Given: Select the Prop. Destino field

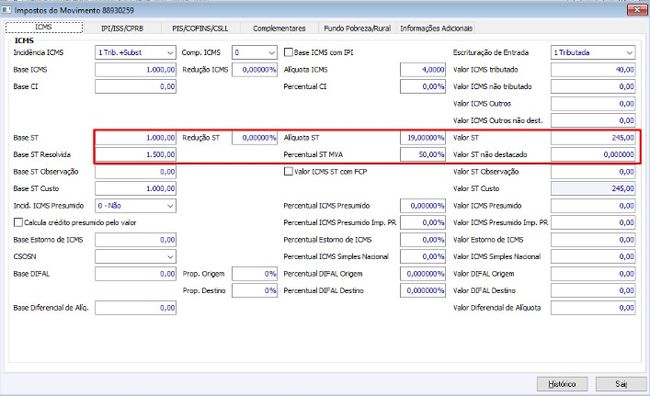Looking at the screenshot, I should (x=255, y=291).
